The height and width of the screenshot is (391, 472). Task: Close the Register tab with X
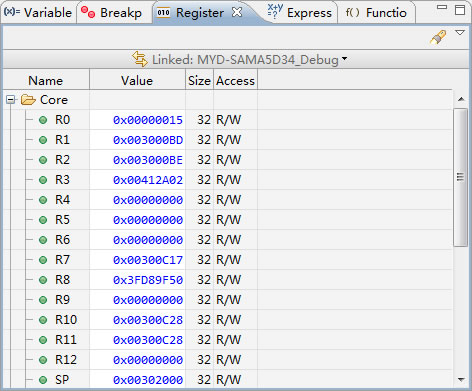(x=237, y=12)
